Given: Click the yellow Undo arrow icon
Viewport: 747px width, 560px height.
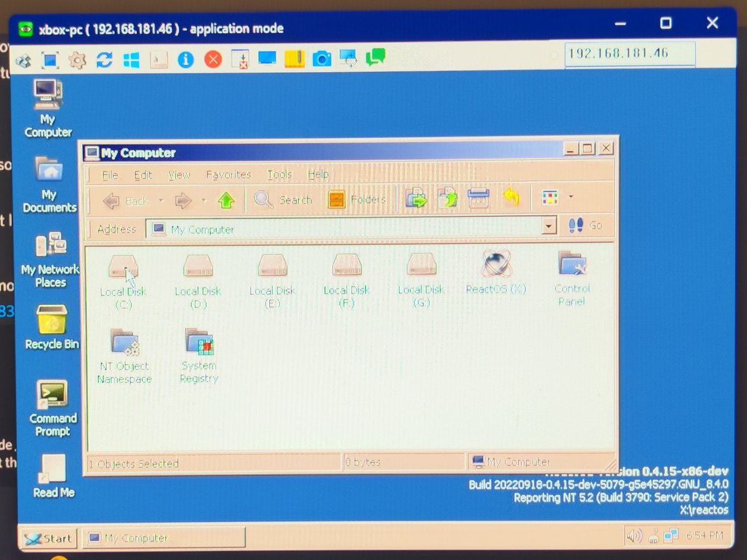Looking at the screenshot, I should point(510,198).
